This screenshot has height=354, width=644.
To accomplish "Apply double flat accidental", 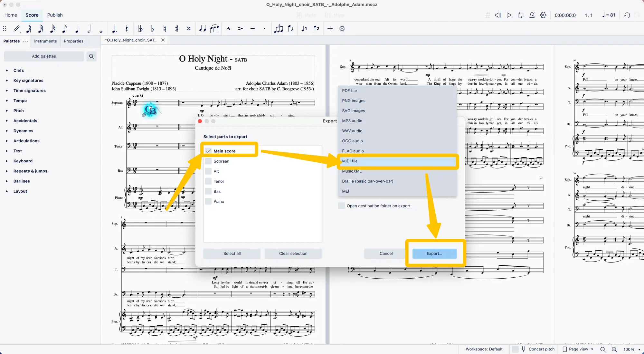I will tap(140, 29).
